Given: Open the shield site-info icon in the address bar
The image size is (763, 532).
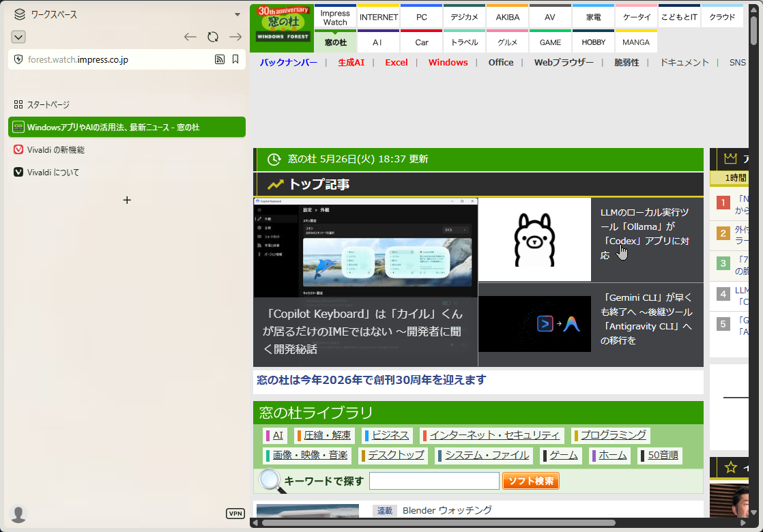Looking at the screenshot, I should pos(18,60).
